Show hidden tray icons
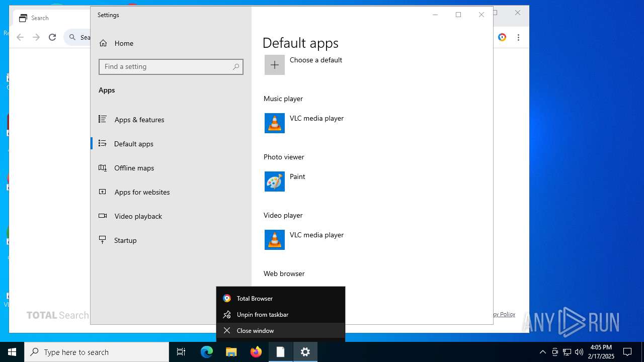The image size is (644, 362). click(x=542, y=352)
